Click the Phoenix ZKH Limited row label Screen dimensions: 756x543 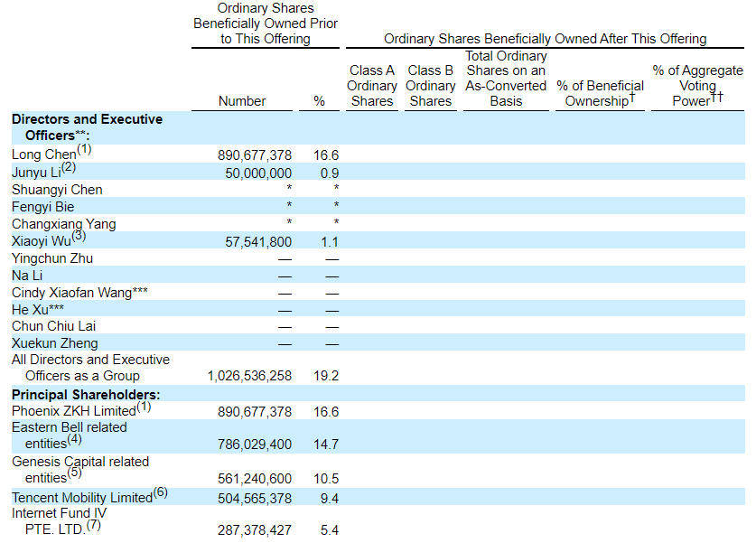pyautogui.click(x=73, y=411)
